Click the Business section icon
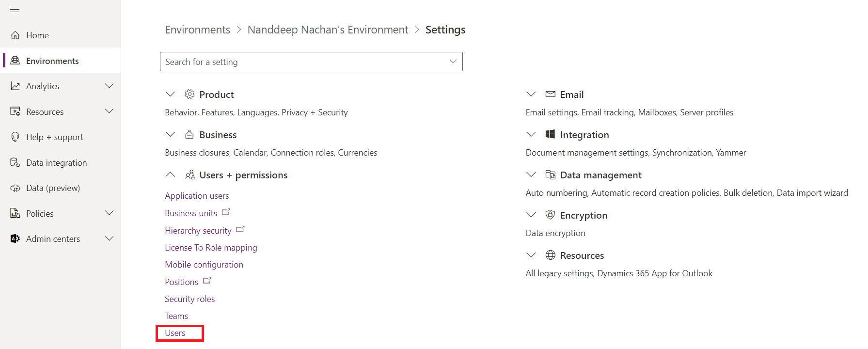The image size is (868, 349). click(189, 134)
